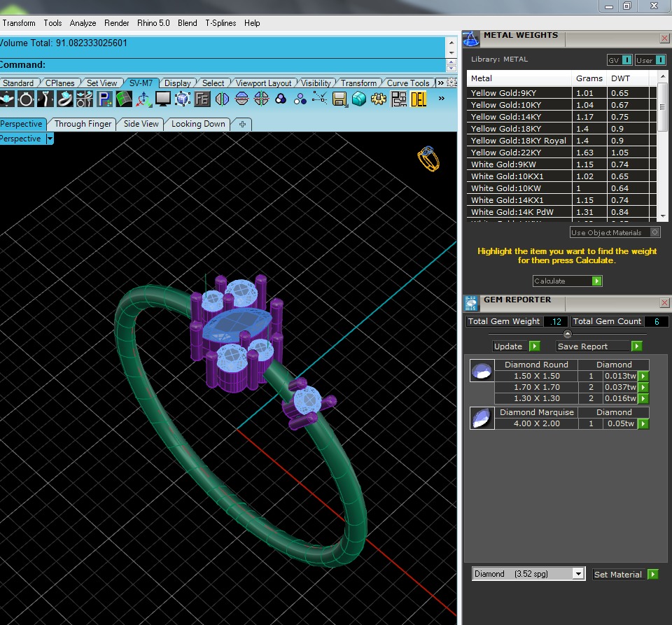Activate the gumball XYZ axes icon
Image resolution: width=672 pixels, height=625 pixels.
click(143, 99)
